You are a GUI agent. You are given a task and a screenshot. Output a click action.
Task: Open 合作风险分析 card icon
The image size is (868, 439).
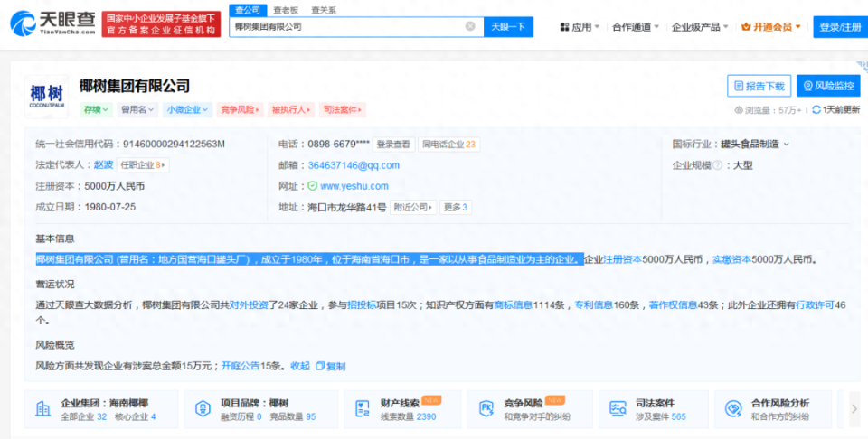(733, 409)
